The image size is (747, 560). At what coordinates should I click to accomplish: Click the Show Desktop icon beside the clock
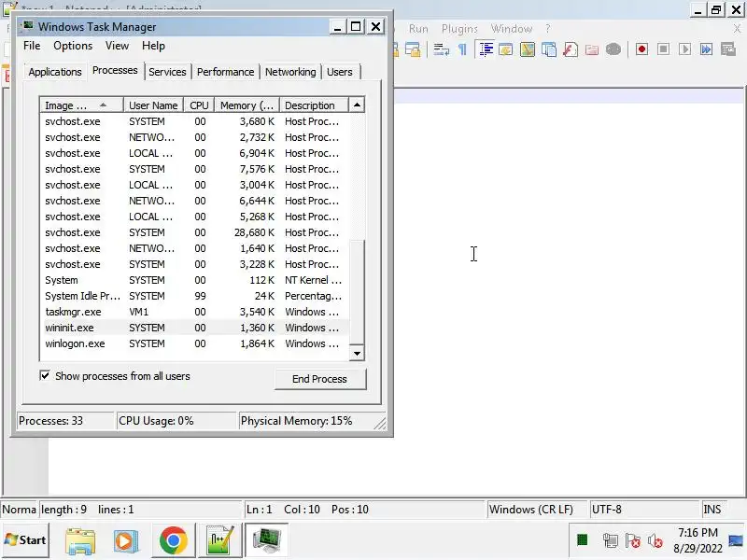(x=736, y=540)
